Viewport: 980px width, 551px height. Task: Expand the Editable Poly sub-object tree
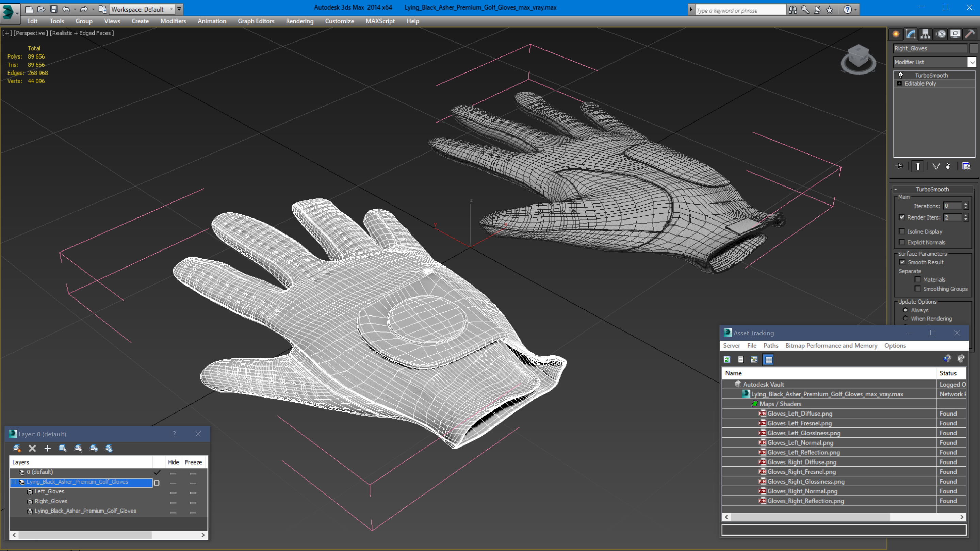tap(900, 84)
